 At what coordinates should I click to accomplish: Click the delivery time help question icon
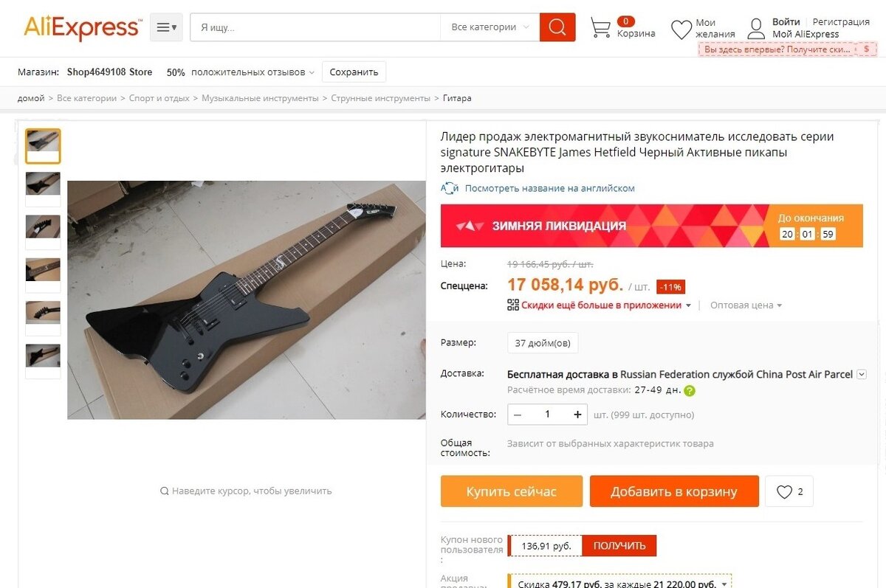coord(690,390)
